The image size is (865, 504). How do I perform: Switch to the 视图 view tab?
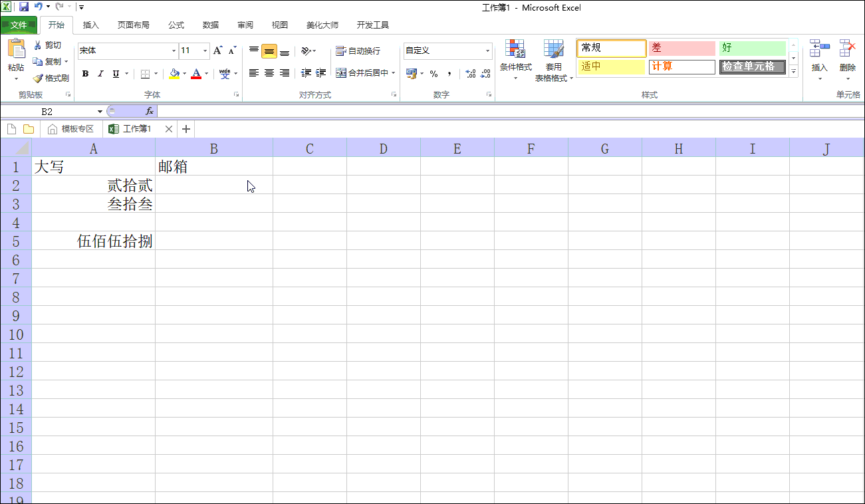pos(280,25)
